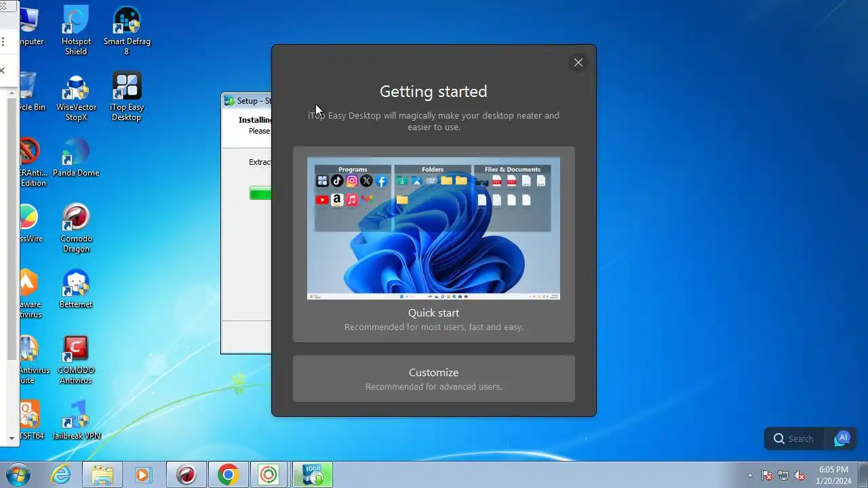Click the 'Getting started' heading

[x=433, y=91]
